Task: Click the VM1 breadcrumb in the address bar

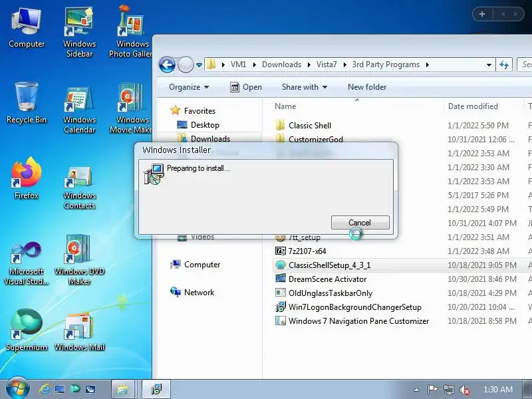Action: click(238, 65)
